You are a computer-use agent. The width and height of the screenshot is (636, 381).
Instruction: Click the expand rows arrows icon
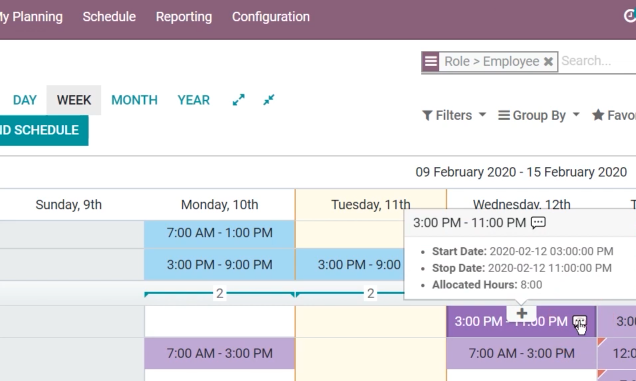point(238,100)
